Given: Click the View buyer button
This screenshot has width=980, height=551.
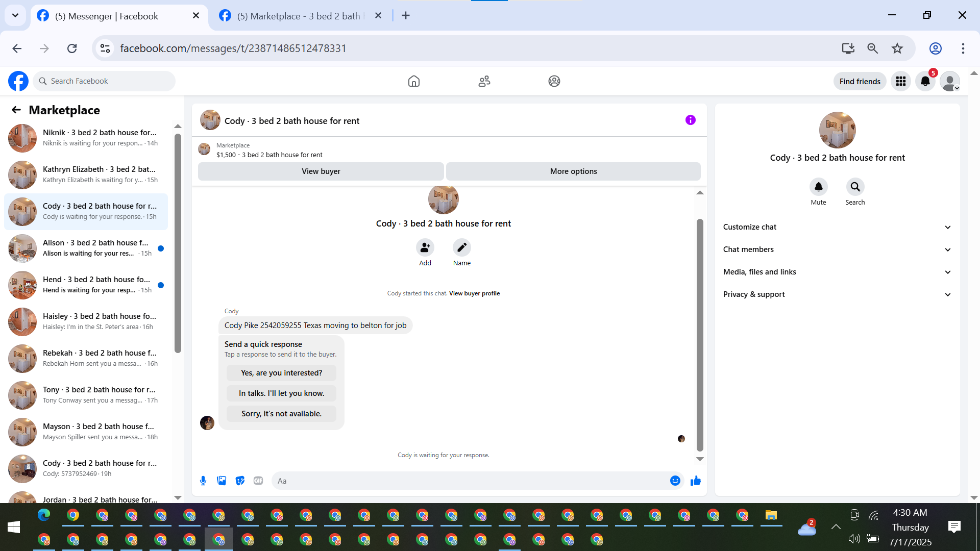Looking at the screenshot, I should click(321, 171).
